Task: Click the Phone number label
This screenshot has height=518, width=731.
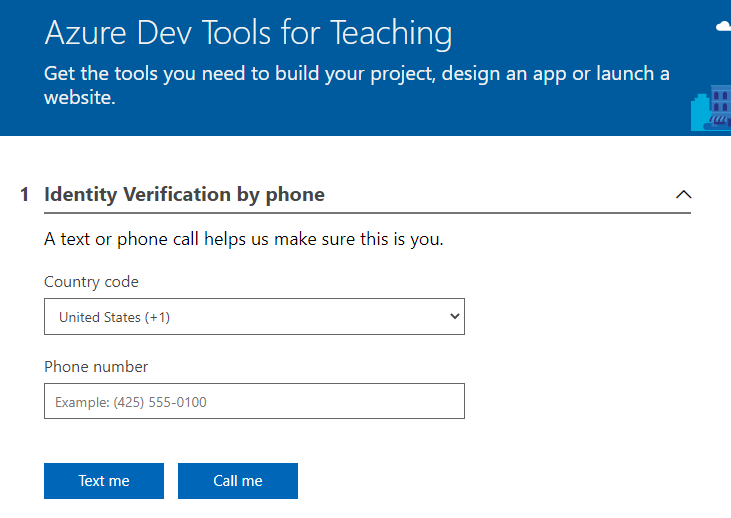Action: 96,366
